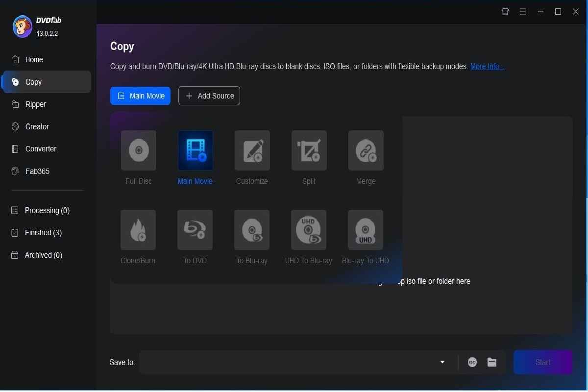Image resolution: width=588 pixels, height=392 pixels.
Task: Click the DVDFab monkey logo
Action: pos(22,26)
